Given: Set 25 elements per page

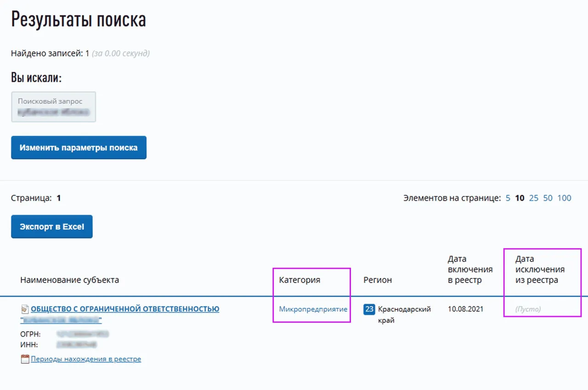Looking at the screenshot, I should [533, 198].
